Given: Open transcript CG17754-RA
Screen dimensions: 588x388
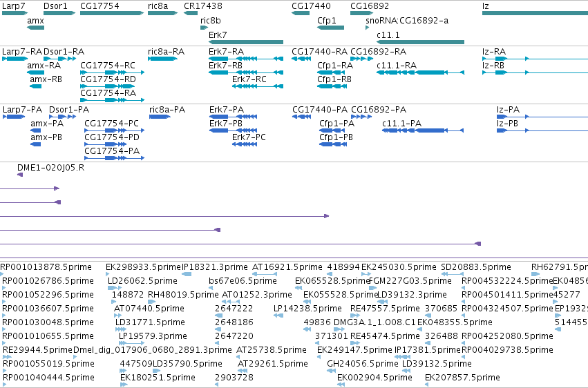Looking at the screenshot, I should 108,93.
